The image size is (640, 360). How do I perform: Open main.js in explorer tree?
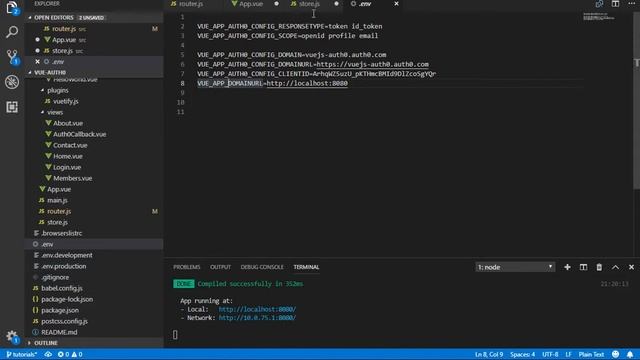(x=57, y=200)
